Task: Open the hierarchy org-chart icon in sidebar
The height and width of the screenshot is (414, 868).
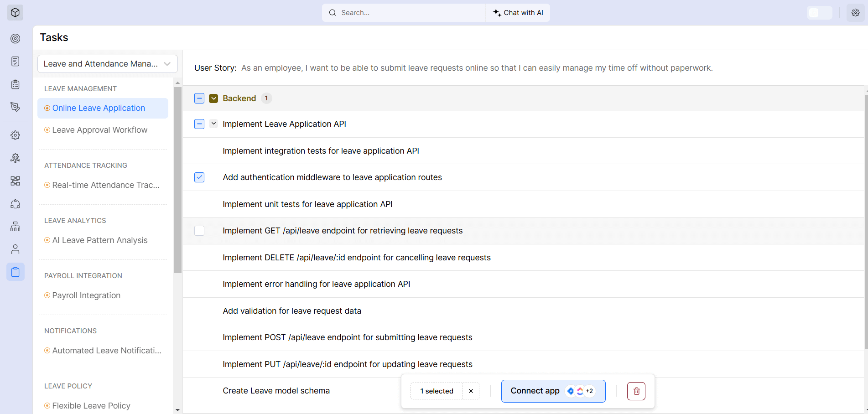Action: (15, 227)
